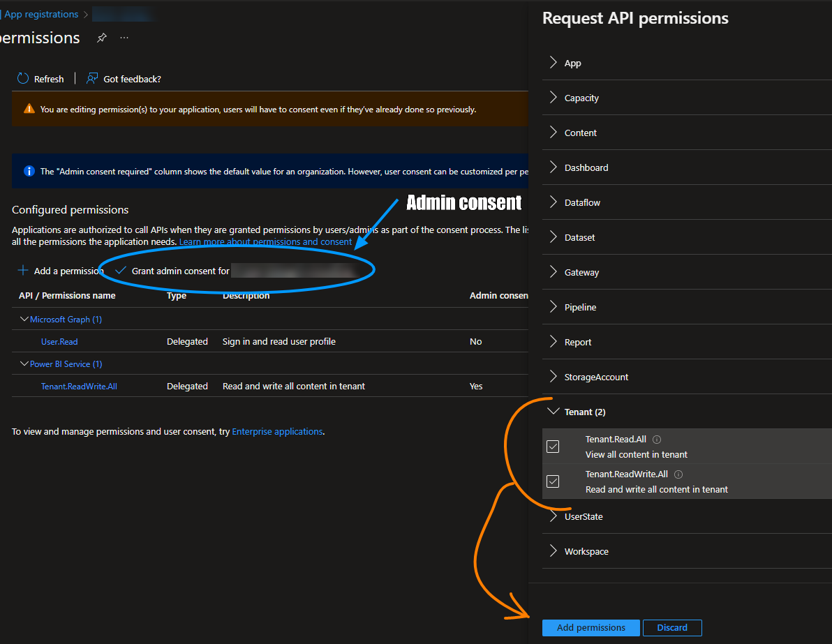Click the plus icon for Add a permission
The image size is (832, 644).
[x=23, y=271]
